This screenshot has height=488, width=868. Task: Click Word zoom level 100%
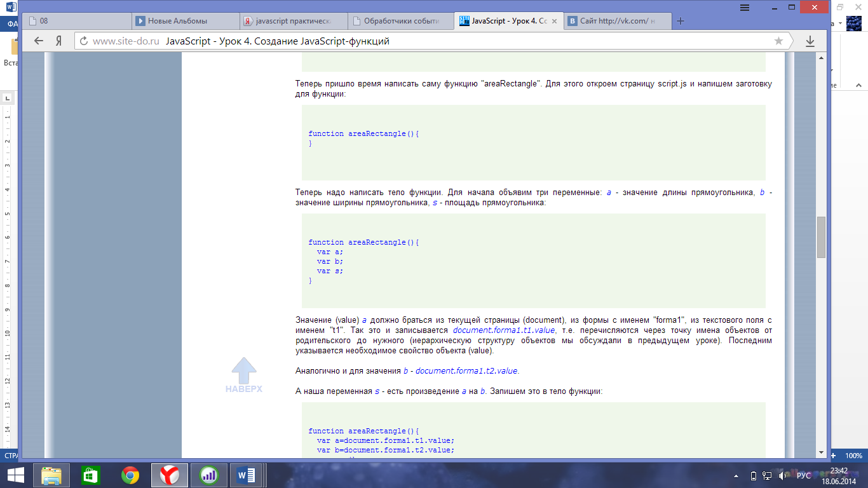pos(854,456)
